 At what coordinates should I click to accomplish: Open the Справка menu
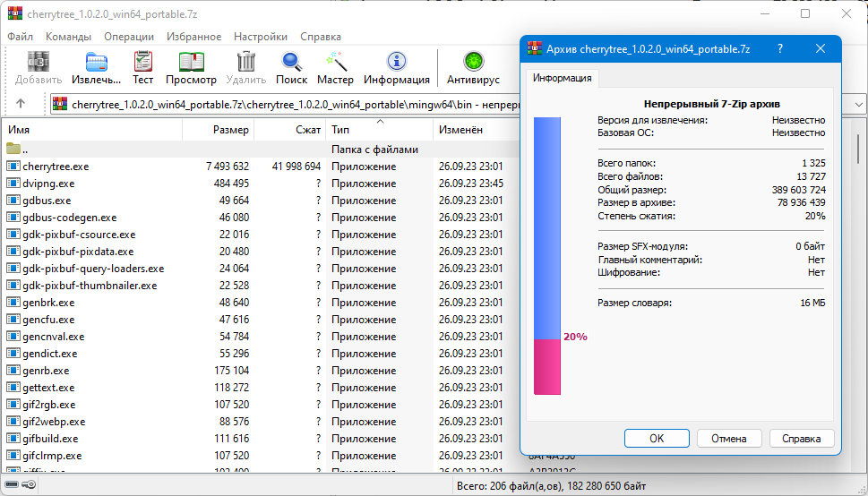pyautogui.click(x=321, y=37)
